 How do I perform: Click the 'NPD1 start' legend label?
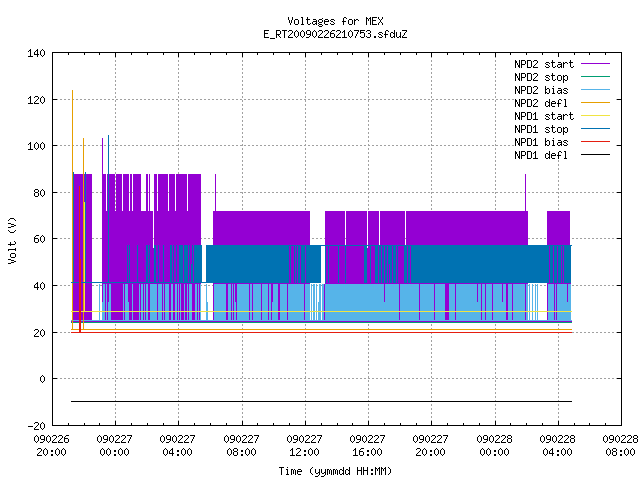click(544, 116)
